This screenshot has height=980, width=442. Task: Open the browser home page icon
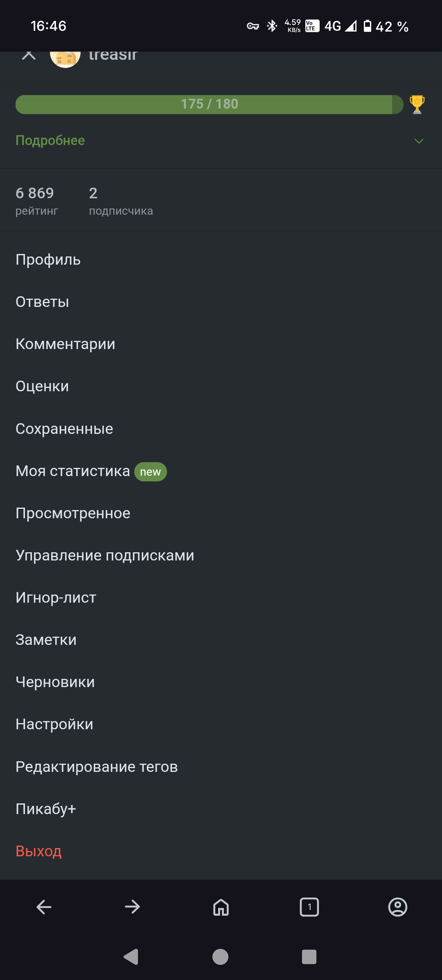(x=221, y=907)
